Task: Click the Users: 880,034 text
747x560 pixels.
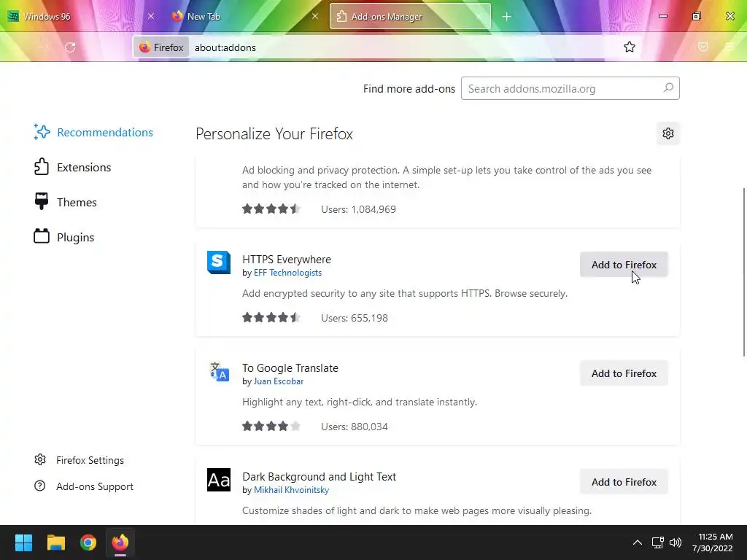Action: [x=355, y=427]
